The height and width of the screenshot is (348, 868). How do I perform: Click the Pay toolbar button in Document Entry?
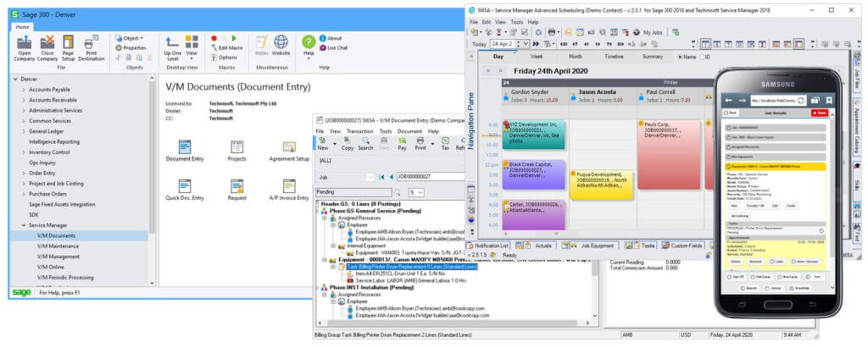[x=402, y=144]
